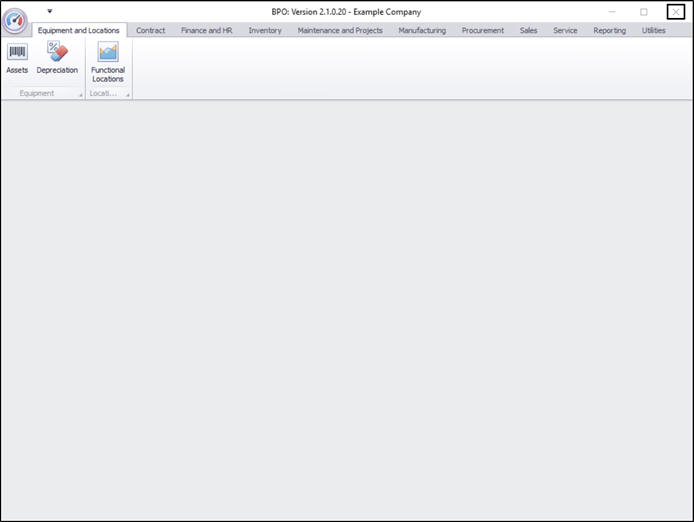Screen dimensions: 694x522
Task: Minimize the BPO window
Action: [612, 12]
